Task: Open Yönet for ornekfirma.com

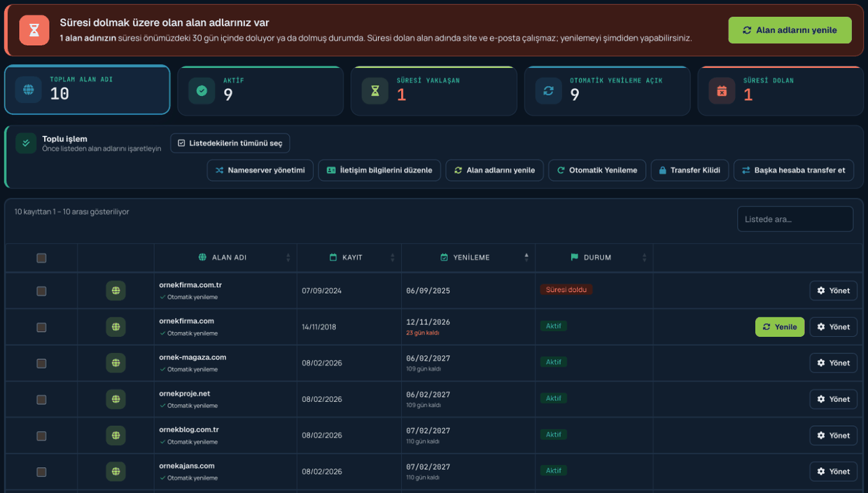Action: click(x=833, y=327)
